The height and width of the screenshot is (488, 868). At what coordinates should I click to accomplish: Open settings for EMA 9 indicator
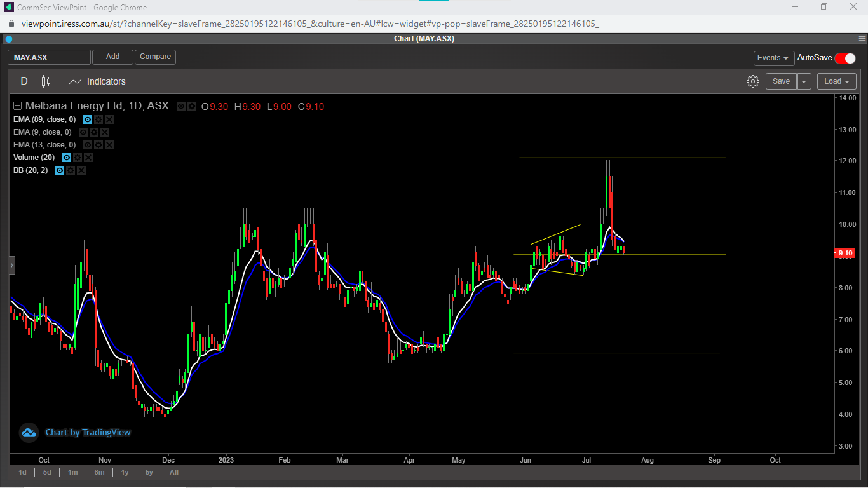[x=94, y=132]
